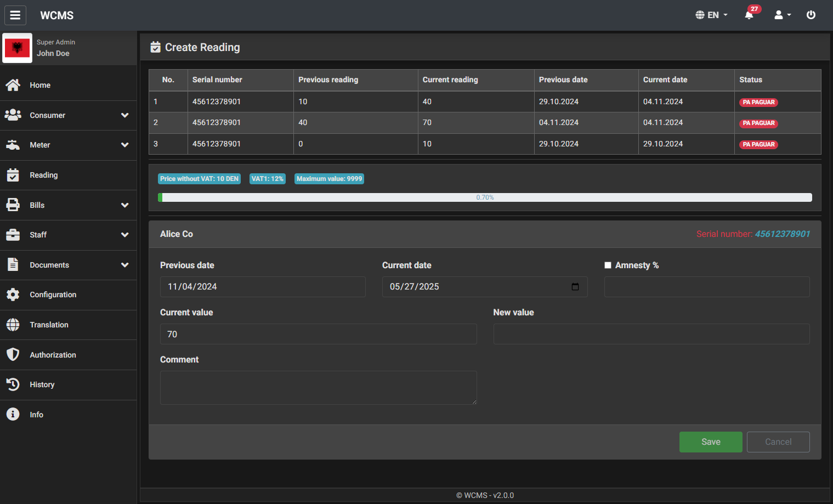Focus the Previous date field
The image size is (833, 504).
[263, 287]
